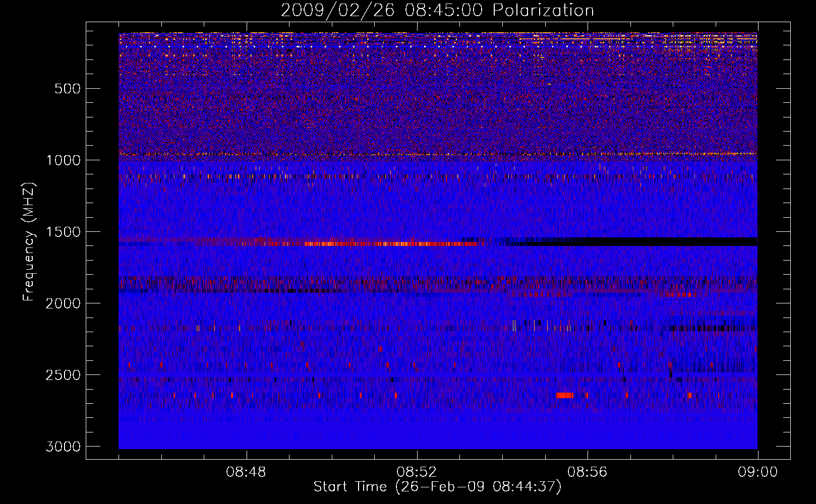Click the 2000 frequency tick label

pyautogui.click(x=63, y=303)
